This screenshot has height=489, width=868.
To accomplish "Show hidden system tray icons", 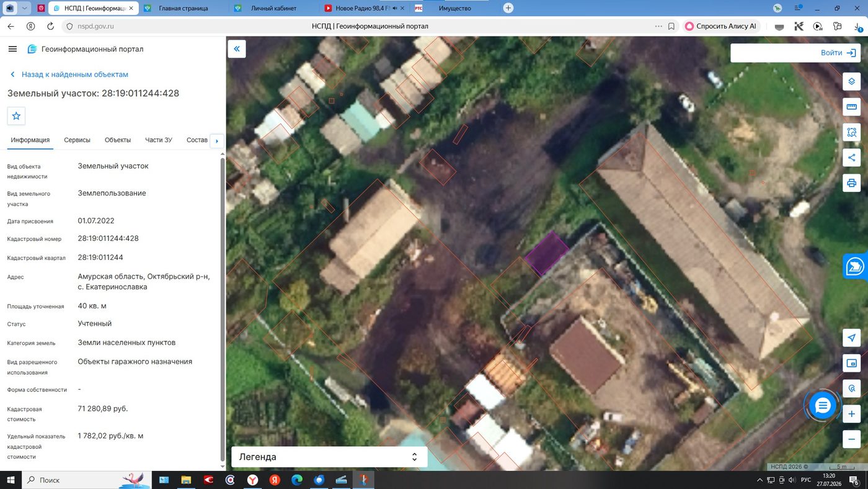I will [x=759, y=480].
